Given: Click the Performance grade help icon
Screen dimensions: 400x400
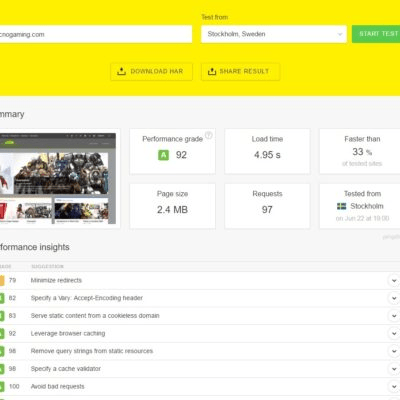Looking at the screenshot, I should pos(208,135).
